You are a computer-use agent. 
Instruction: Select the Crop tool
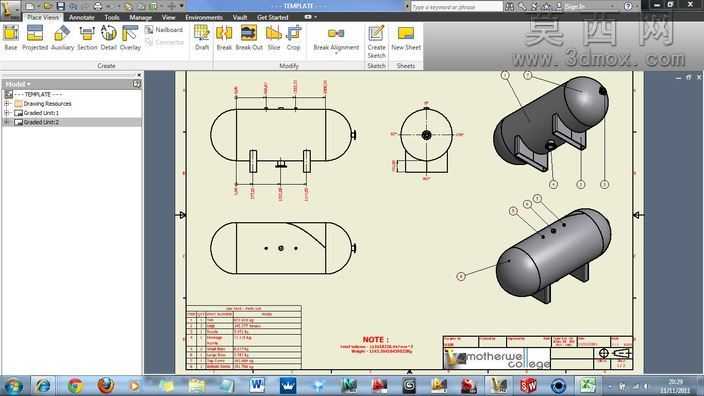[x=294, y=38]
